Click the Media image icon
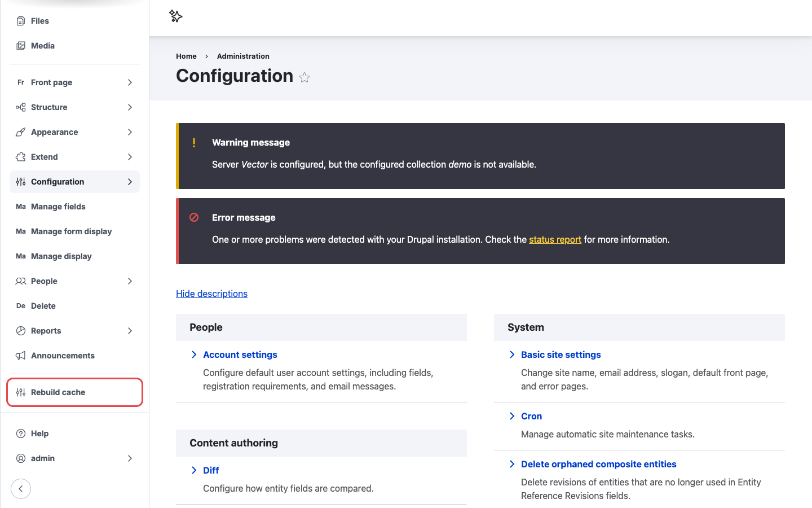812x508 pixels. pos(21,46)
